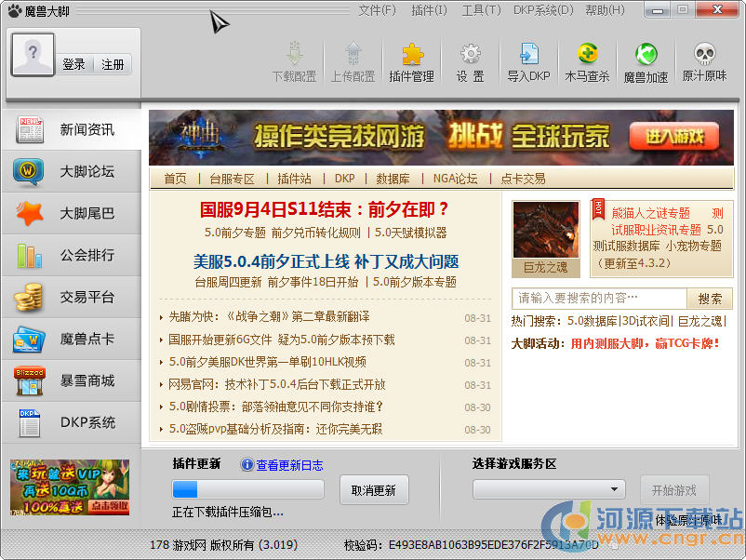Expand the 选择游戏服务区 server dropdown

tap(549, 489)
